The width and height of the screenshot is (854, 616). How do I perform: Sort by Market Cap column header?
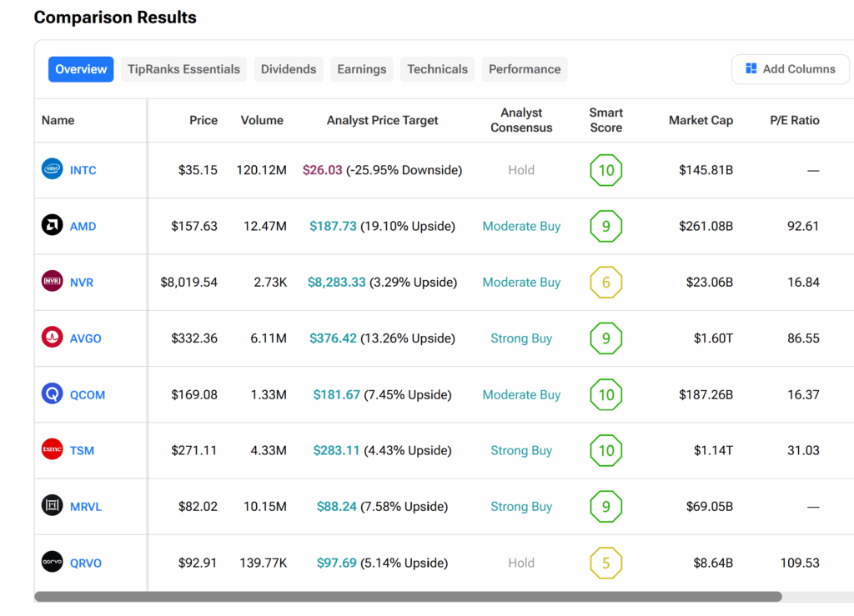pos(701,120)
